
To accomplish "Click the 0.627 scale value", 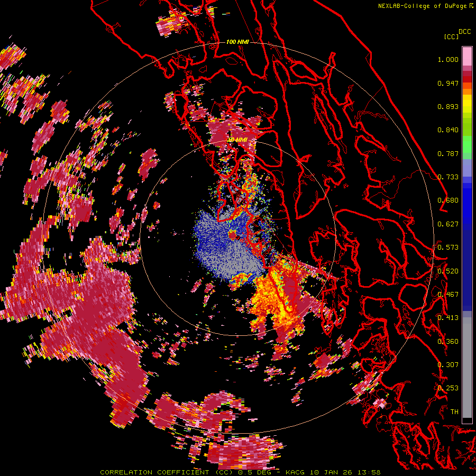I will pos(448,224).
